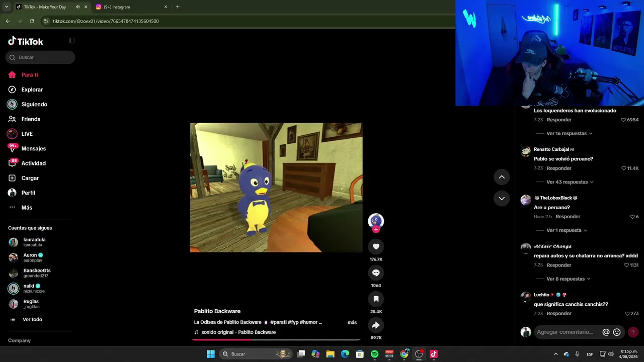This screenshot has width=644, height=362.
Task: Switch to the Instagram browser tab
Action: 131,7
